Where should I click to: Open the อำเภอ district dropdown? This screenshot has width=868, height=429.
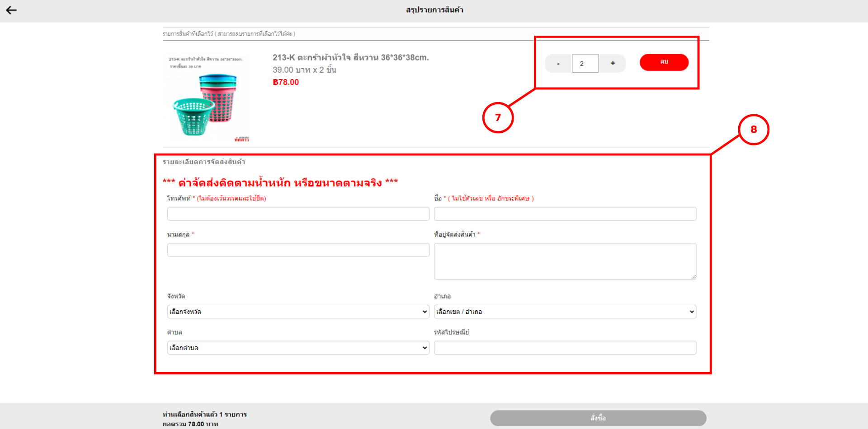coord(565,312)
